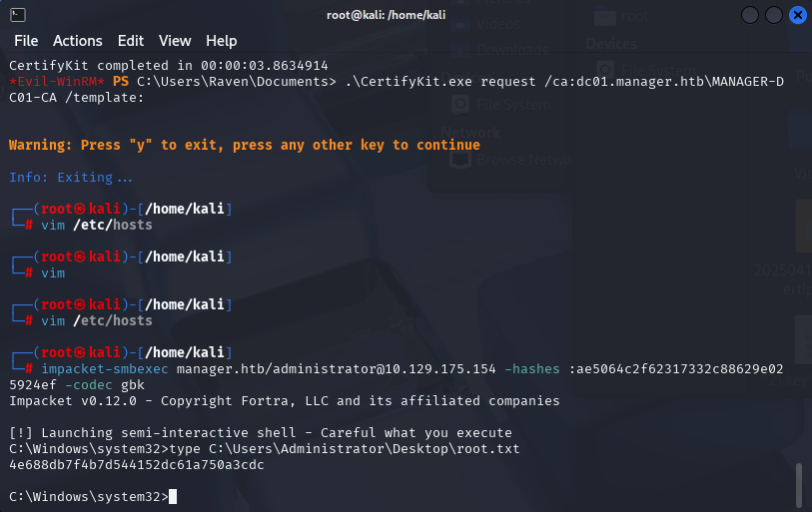The height and width of the screenshot is (512, 812).
Task: Click the '-codec' option text
Action: coord(89,385)
